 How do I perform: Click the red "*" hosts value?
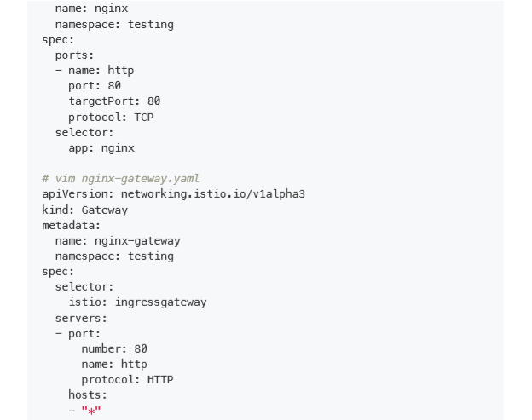click(91, 411)
